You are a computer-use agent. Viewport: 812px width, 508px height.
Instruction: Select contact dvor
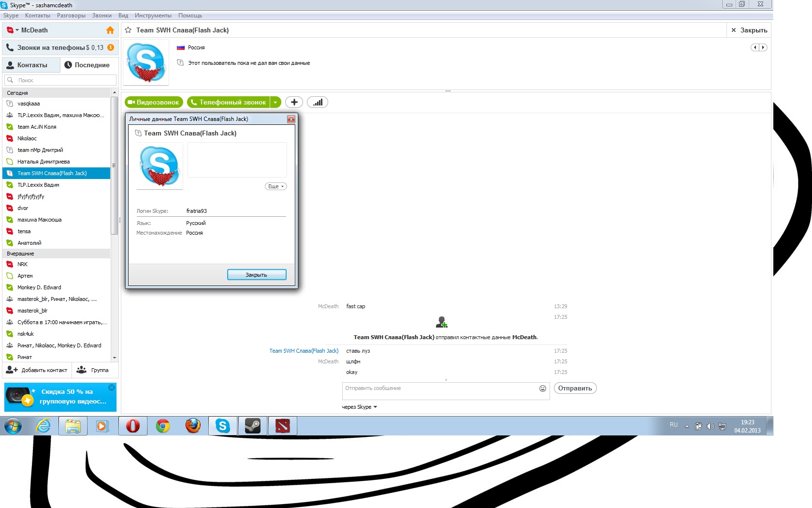[x=57, y=208]
